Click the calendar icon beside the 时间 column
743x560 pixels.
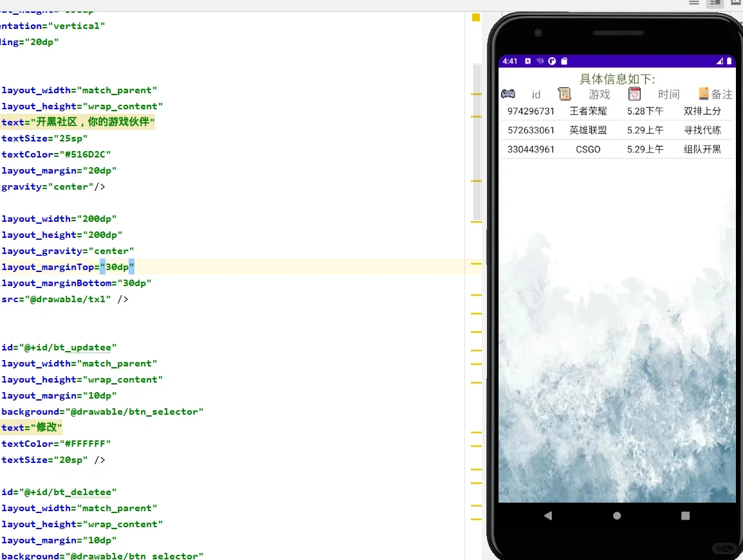(635, 93)
